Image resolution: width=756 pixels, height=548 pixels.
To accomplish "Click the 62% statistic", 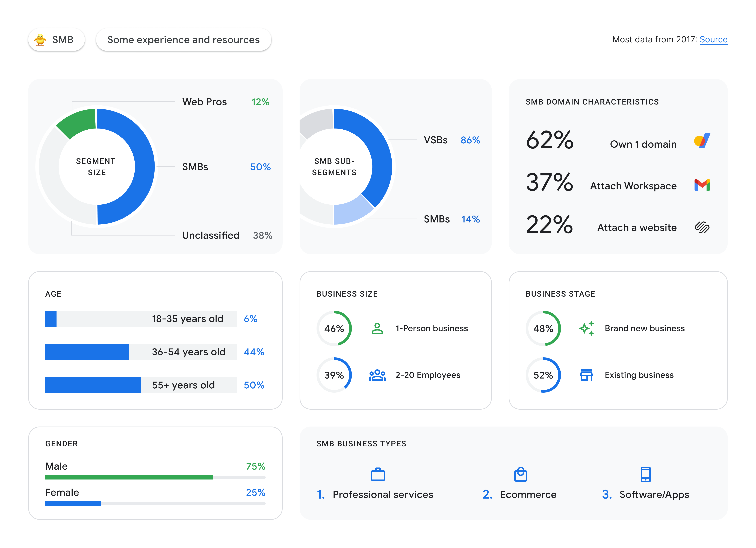I will pyautogui.click(x=550, y=140).
